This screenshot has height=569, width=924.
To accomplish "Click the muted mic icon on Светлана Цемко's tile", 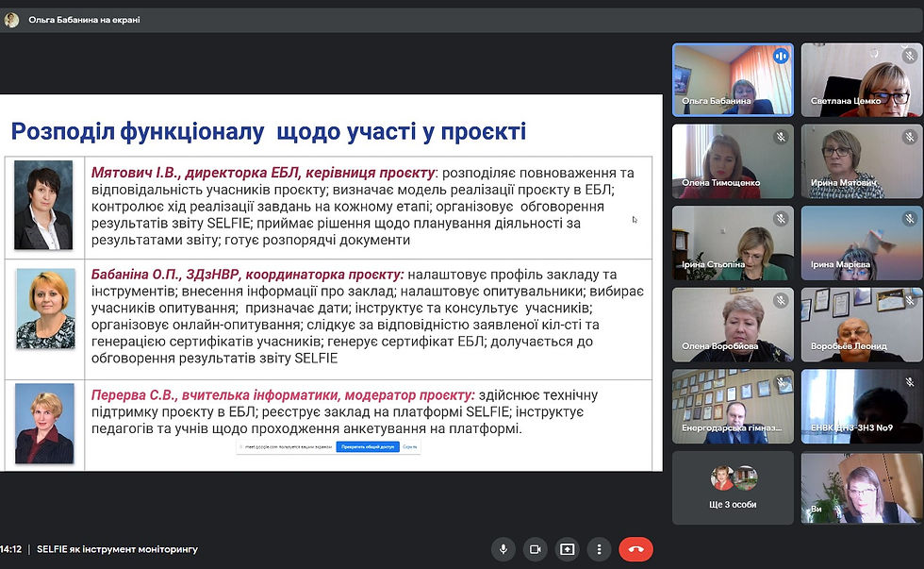I will click(x=909, y=56).
